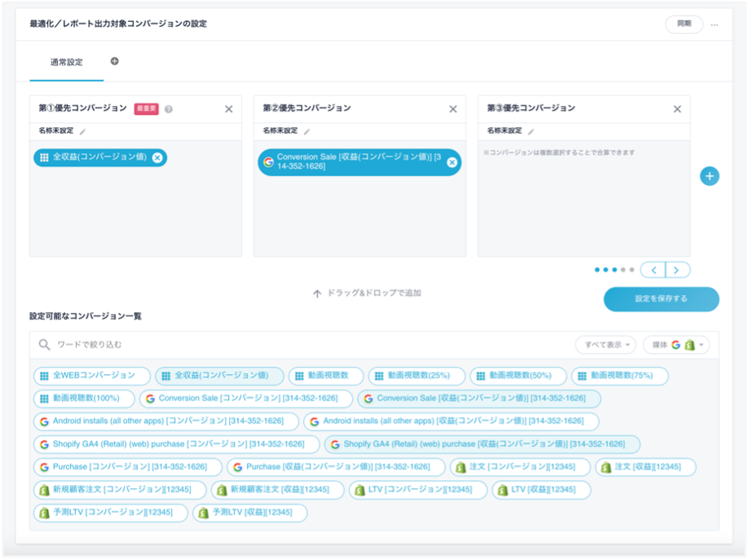Viewport: 749px width, 560px height.
Task: Select 注文 [コンバージョン][12345] chip
Action: (520, 467)
